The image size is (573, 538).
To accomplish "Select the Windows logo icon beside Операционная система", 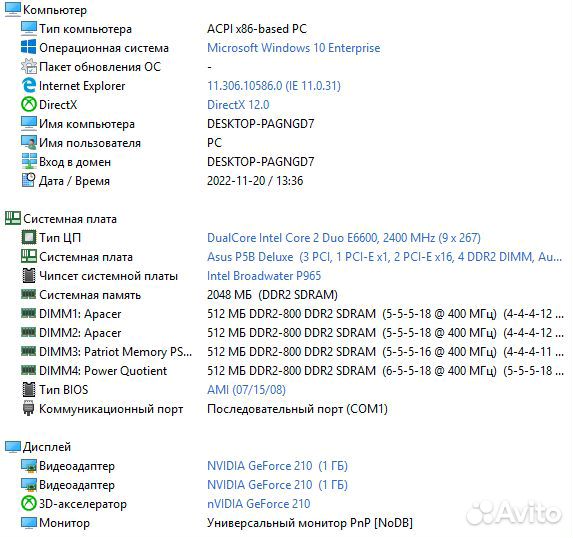I will point(29,48).
